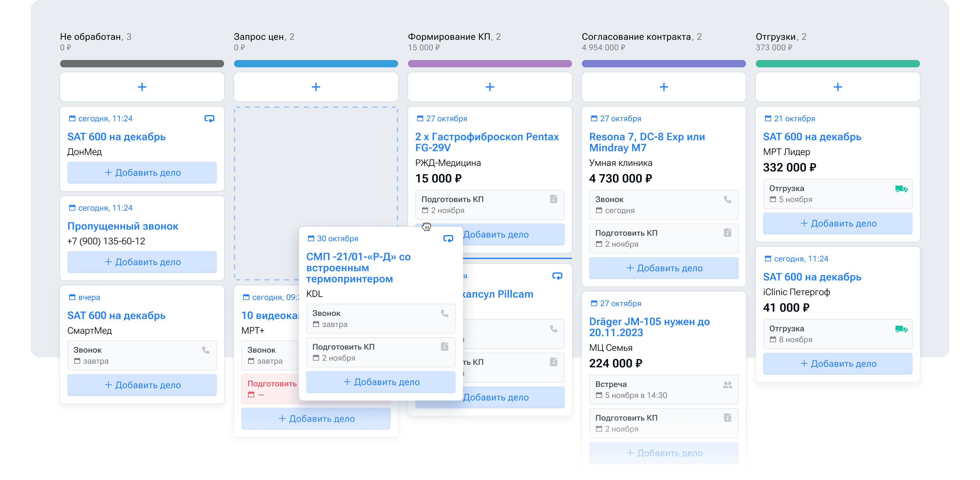Click people icon in Встреча task
This screenshot has width=980, height=480.
pyautogui.click(x=727, y=384)
